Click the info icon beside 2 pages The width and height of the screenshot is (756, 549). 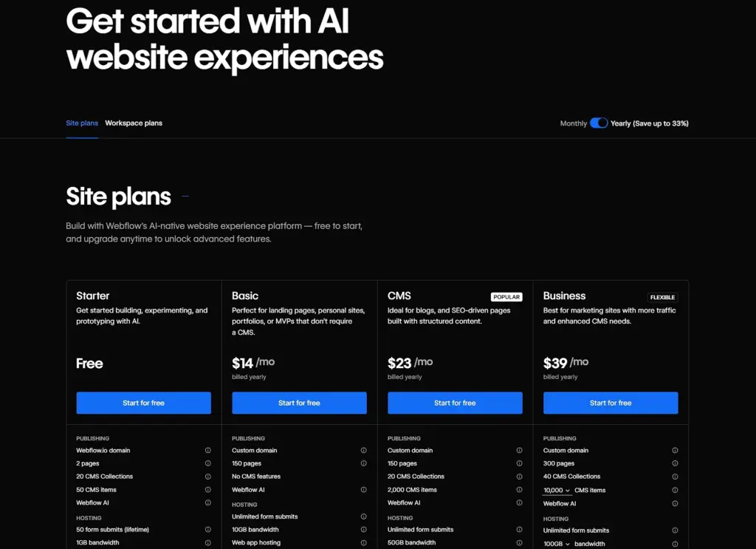[207, 463]
